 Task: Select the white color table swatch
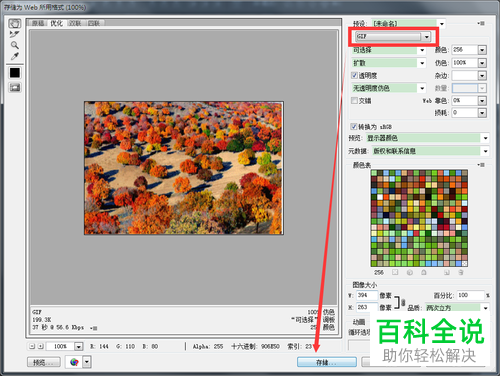[380, 197]
